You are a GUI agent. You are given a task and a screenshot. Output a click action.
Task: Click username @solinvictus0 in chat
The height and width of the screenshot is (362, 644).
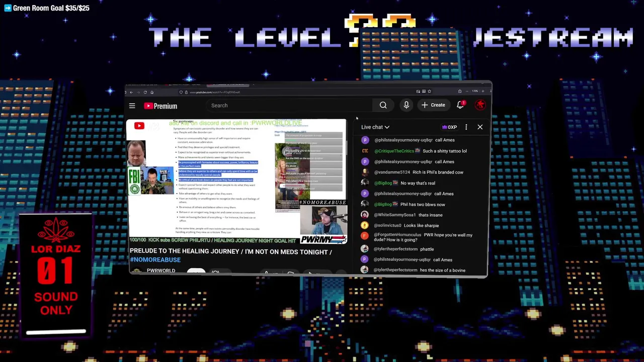388,226
